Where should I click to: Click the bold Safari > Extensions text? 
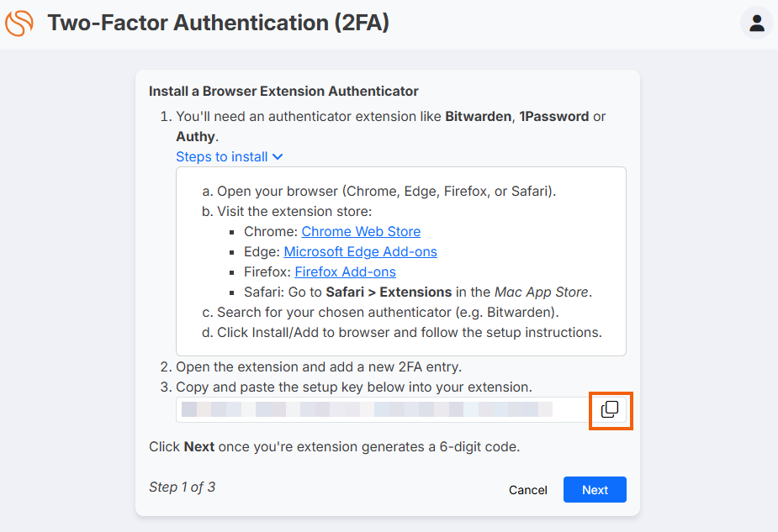pos(389,292)
